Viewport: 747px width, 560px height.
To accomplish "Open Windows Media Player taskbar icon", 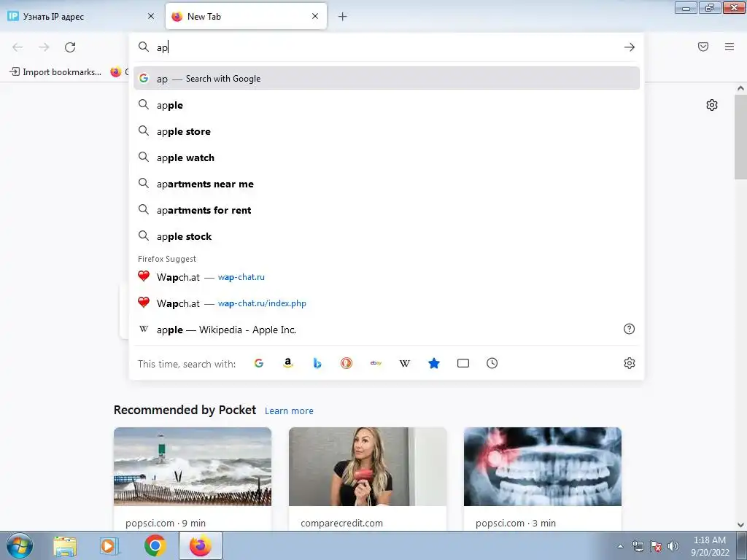I will tap(109, 545).
